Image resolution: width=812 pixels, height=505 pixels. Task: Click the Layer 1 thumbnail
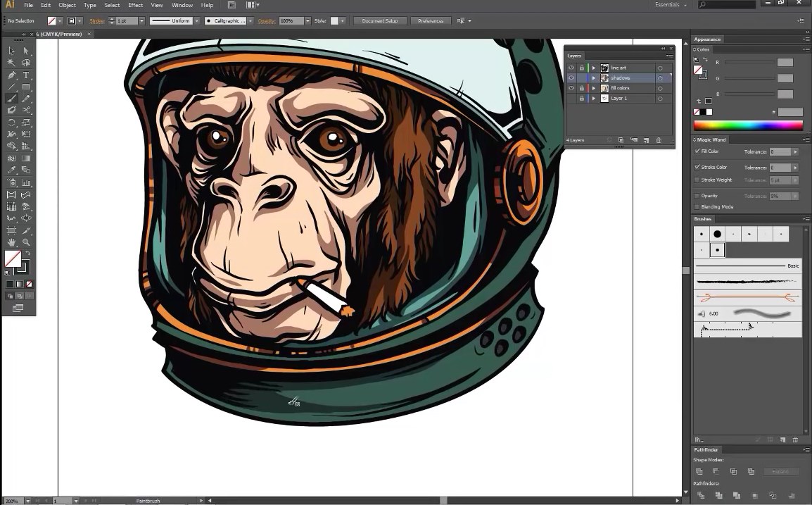pos(605,99)
